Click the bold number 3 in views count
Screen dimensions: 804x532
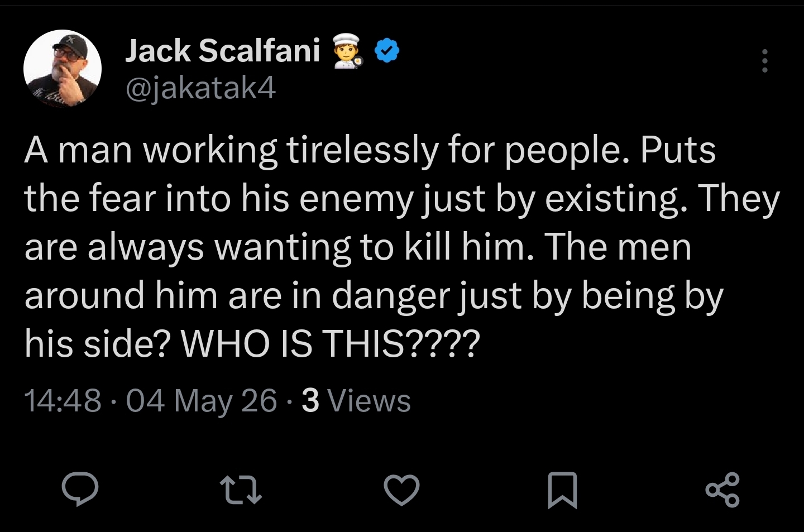coord(310,401)
